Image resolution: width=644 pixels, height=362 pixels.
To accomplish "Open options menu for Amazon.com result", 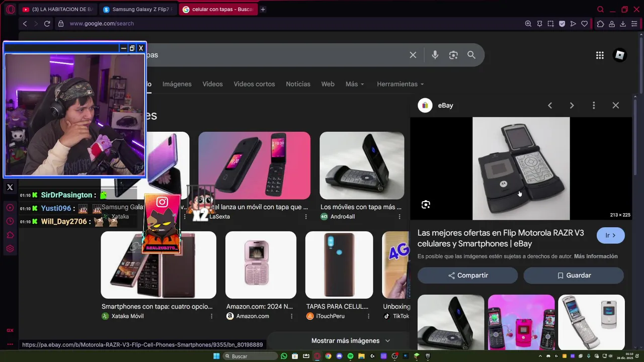I will click(x=292, y=316).
